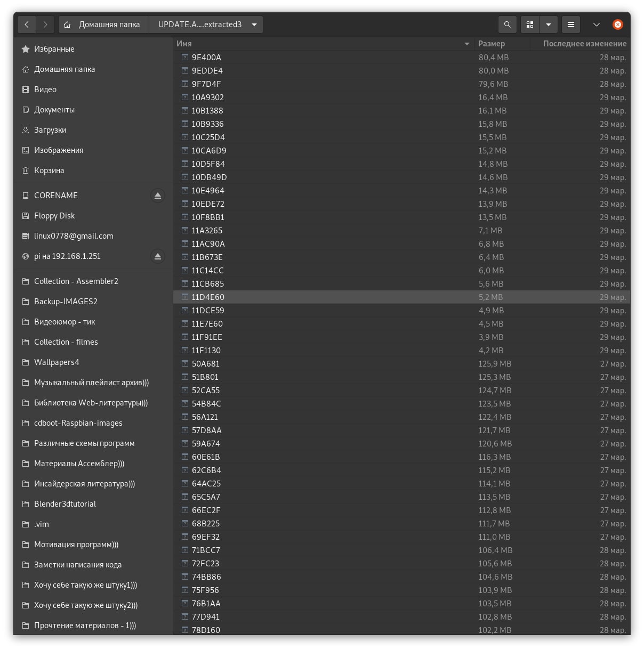The height and width of the screenshot is (650, 644).
Task: Click the file icon of 50A681
Action: 185,363
